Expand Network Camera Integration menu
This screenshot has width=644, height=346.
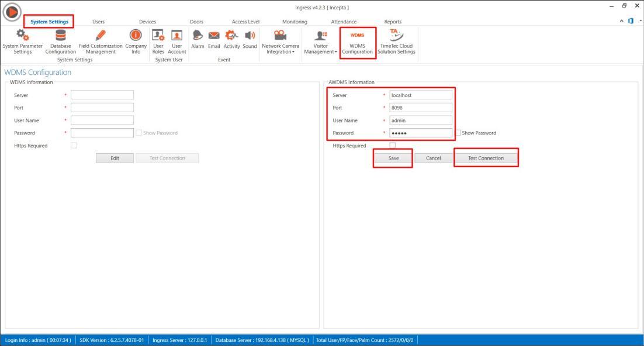(x=281, y=41)
